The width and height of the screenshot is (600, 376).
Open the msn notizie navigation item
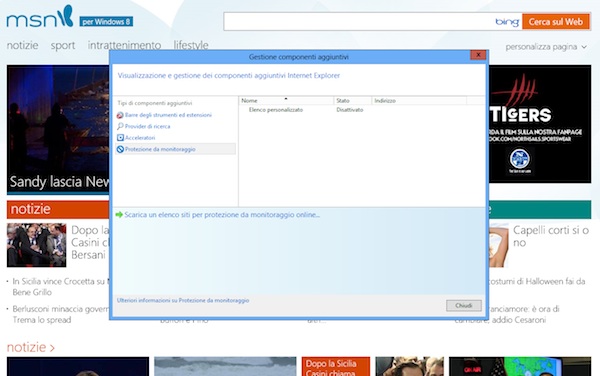click(x=23, y=45)
